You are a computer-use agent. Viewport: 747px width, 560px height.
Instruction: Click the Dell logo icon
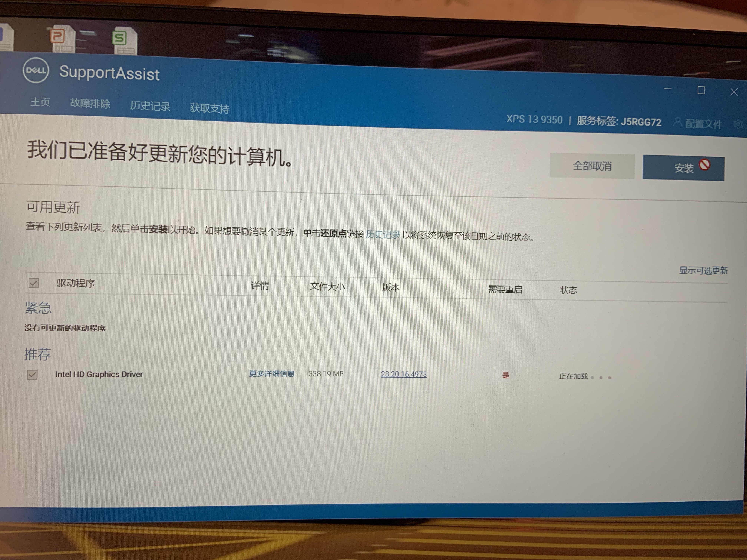pos(36,70)
